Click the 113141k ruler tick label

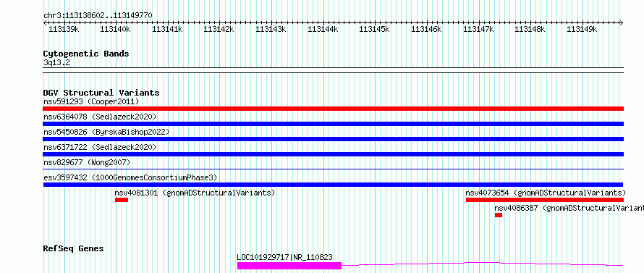167,29
